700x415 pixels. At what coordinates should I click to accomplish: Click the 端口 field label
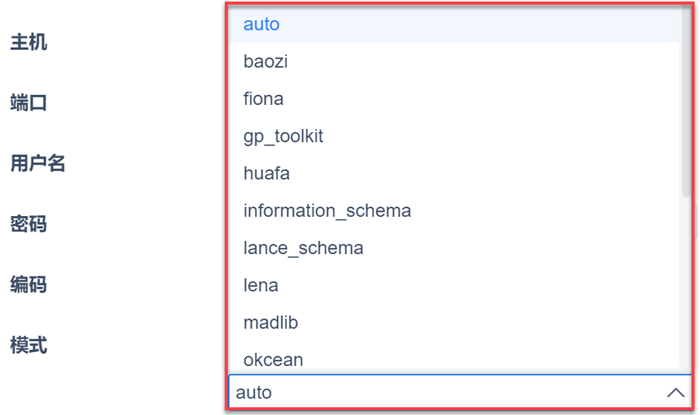(29, 103)
